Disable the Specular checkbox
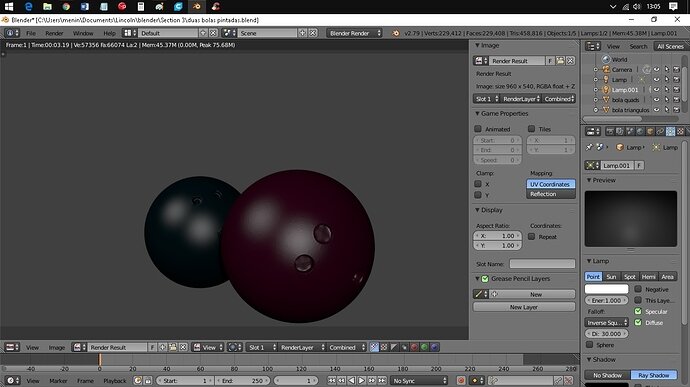Image resolution: width=690 pixels, height=387 pixels. click(x=638, y=311)
